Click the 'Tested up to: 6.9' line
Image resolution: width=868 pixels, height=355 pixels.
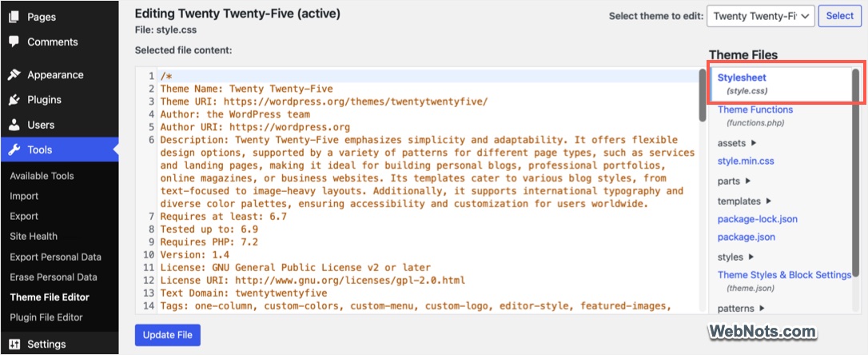click(209, 229)
